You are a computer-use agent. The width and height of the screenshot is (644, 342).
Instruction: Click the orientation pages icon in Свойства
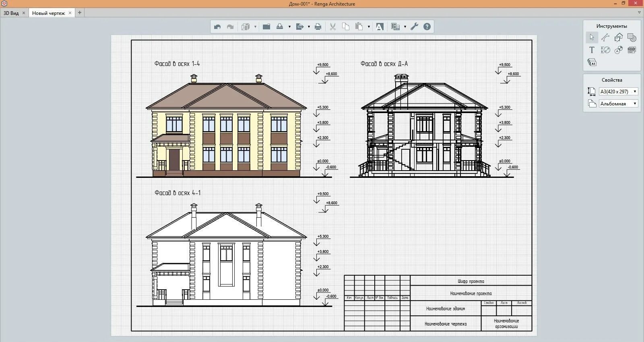[592, 103]
